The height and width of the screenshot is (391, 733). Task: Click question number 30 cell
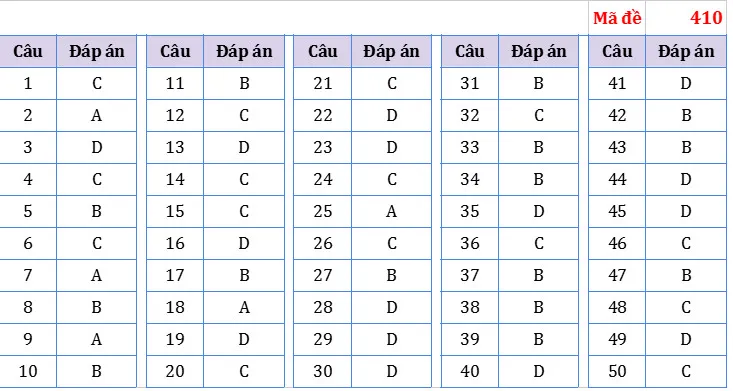click(323, 371)
